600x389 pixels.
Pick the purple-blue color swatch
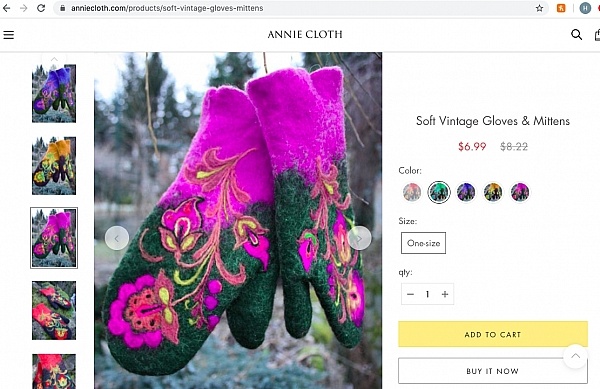click(466, 192)
